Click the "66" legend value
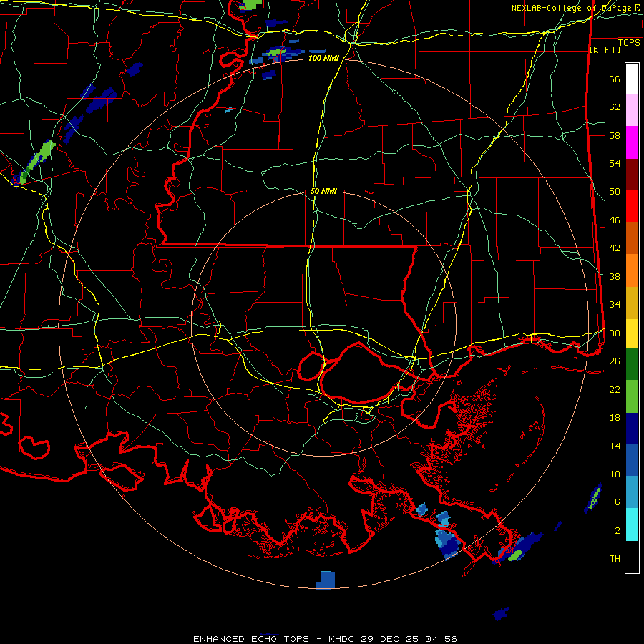The image size is (644, 644). click(615, 79)
